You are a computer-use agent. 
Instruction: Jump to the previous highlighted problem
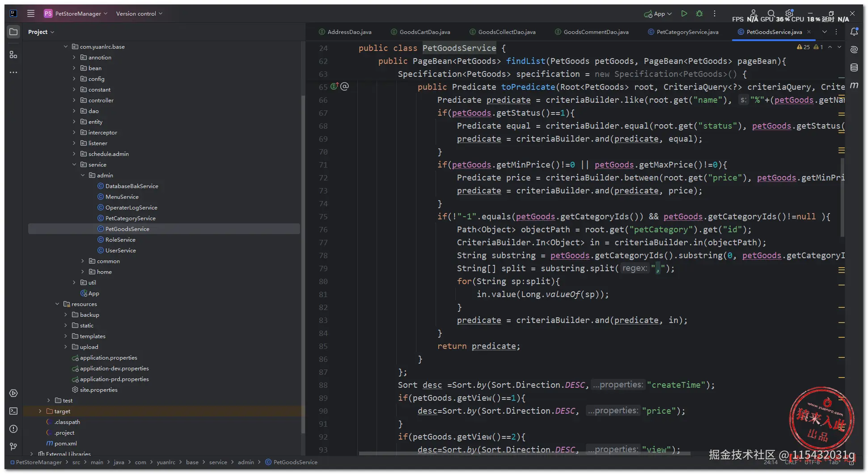click(830, 47)
